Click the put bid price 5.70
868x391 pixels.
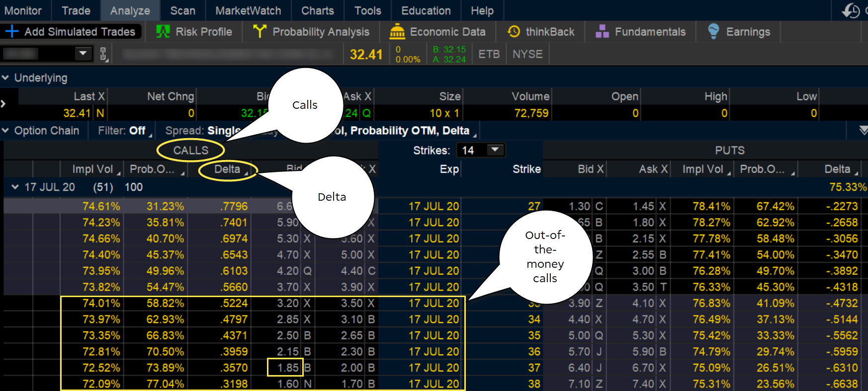(579, 351)
